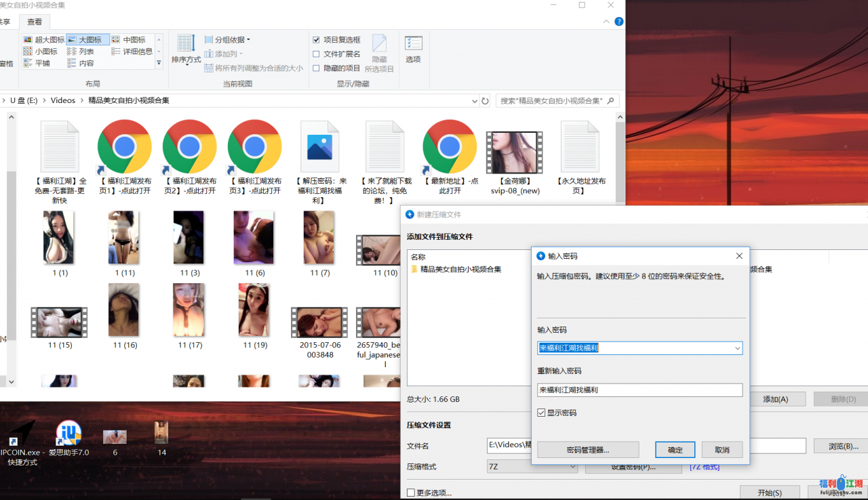Uncheck the 项目复选框 checkbox
Screen dimensions: 868x500
click(x=316, y=40)
